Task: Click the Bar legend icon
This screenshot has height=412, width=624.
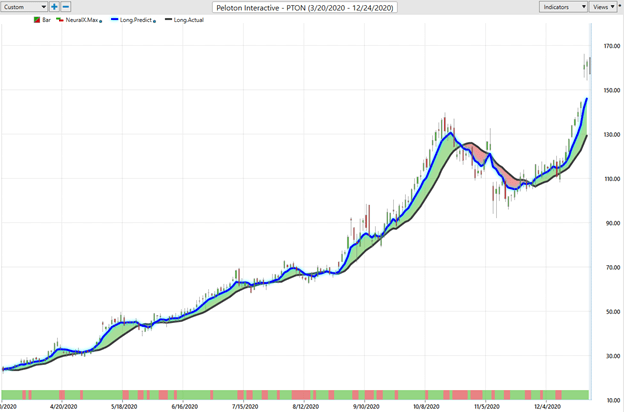Action: (x=37, y=20)
